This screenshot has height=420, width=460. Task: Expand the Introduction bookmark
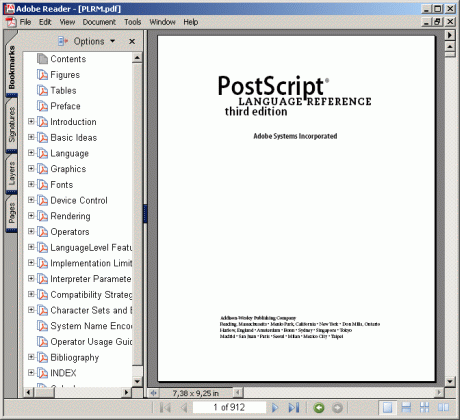(x=31, y=121)
